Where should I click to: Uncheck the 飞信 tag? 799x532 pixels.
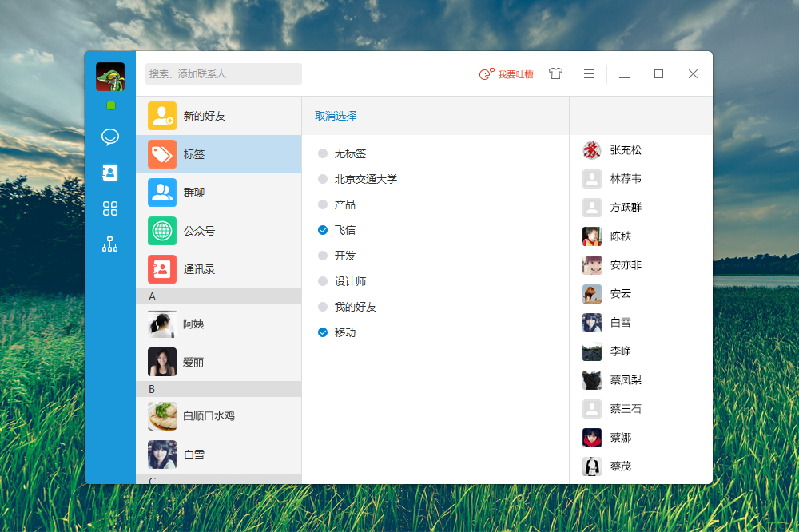click(x=323, y=230)
